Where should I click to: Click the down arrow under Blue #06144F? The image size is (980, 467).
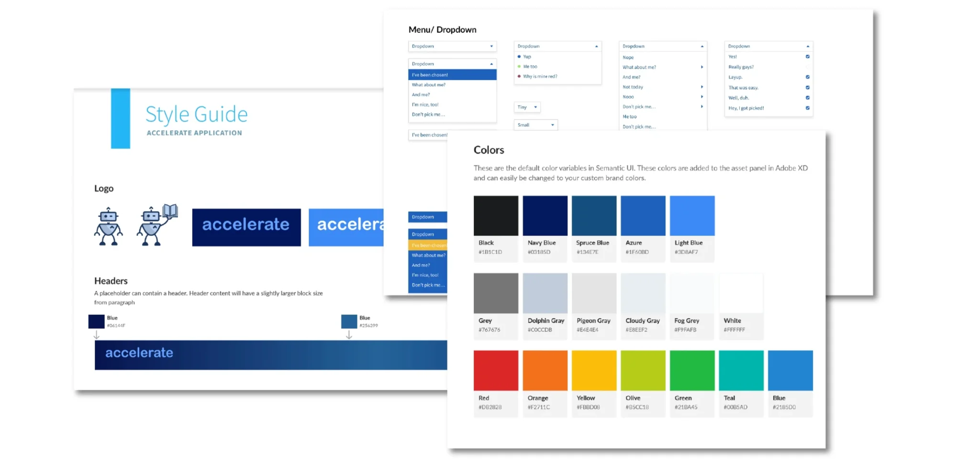(97, 335)
